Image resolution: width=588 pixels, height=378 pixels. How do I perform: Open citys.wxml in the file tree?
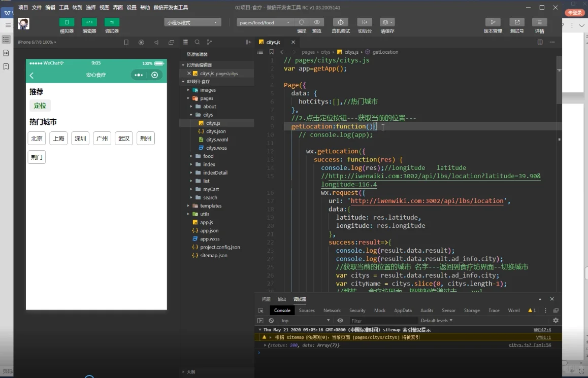[217, 140]
